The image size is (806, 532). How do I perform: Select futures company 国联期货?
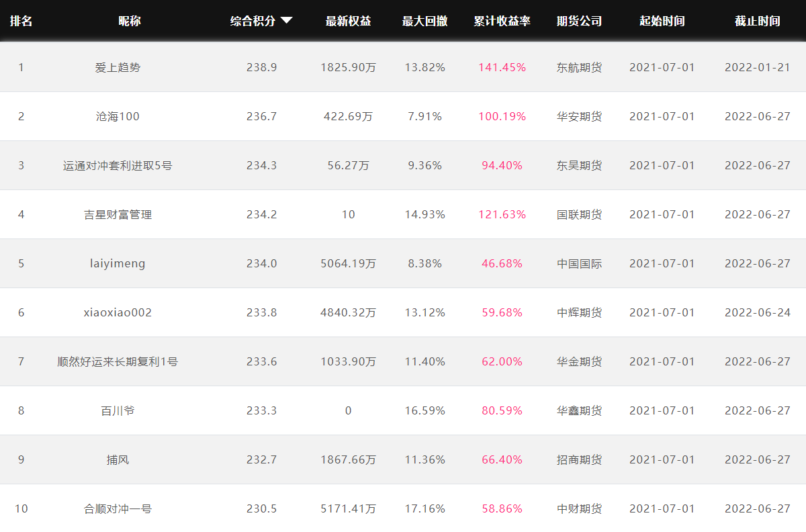(x=580, y=214)
